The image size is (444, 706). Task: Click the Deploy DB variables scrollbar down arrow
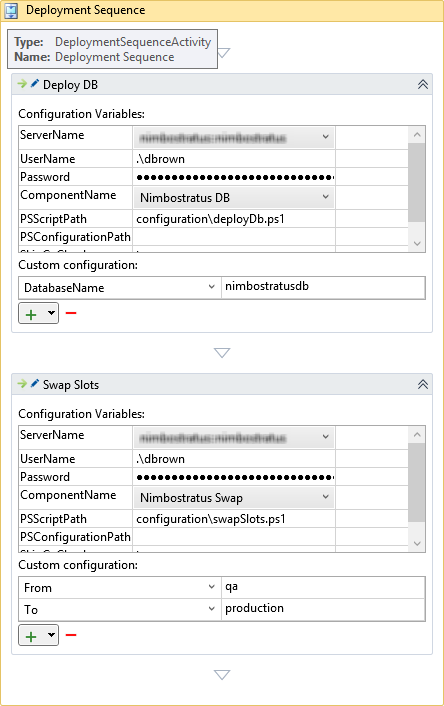tap(417, 244)
